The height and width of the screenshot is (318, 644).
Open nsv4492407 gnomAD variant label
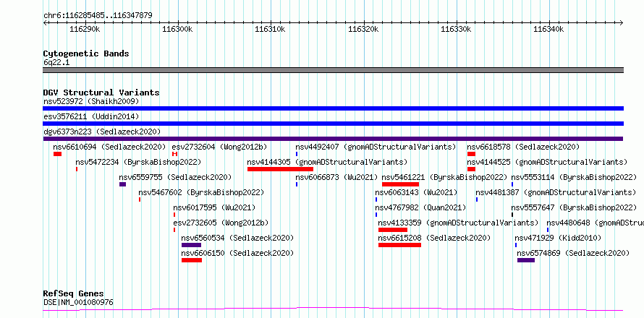(x=376, y=147)
